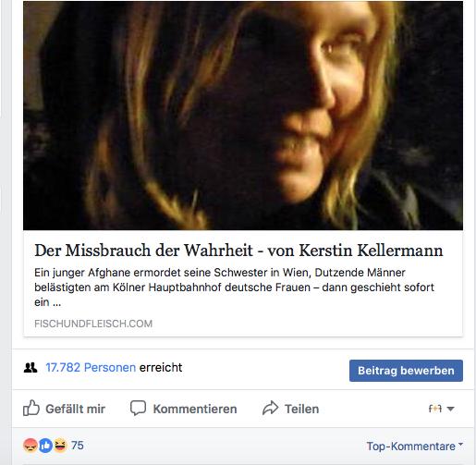This screenshot has height=465, width=476.
Task: Open the post-as identity dropdown arrow
Action: click(450, 409)
